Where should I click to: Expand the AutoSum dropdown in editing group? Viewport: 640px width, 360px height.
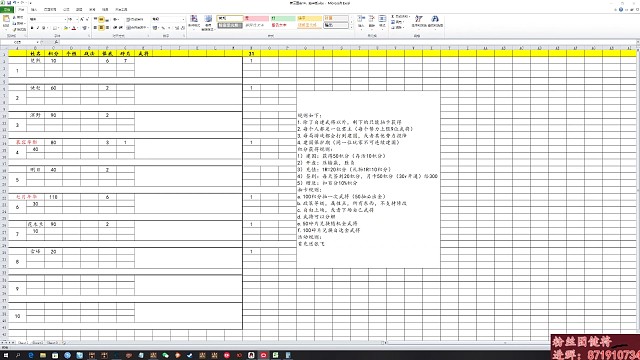click(x=408, y=17)
